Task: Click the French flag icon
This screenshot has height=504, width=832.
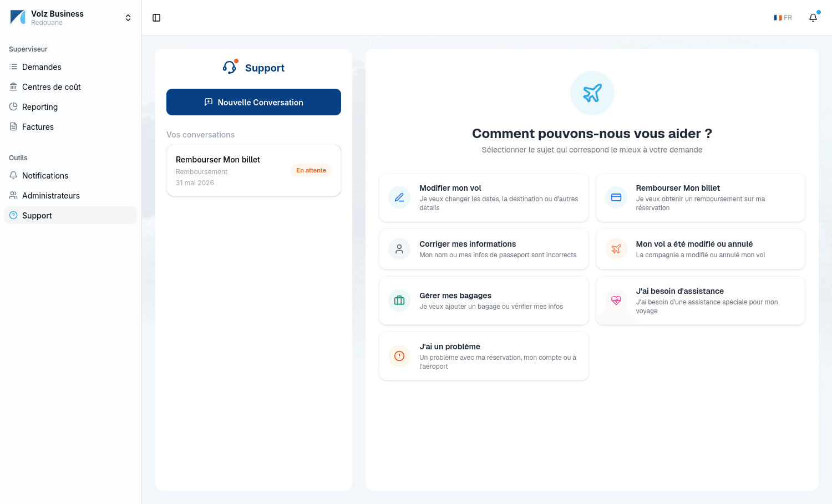Action: [x=778, y=18]
